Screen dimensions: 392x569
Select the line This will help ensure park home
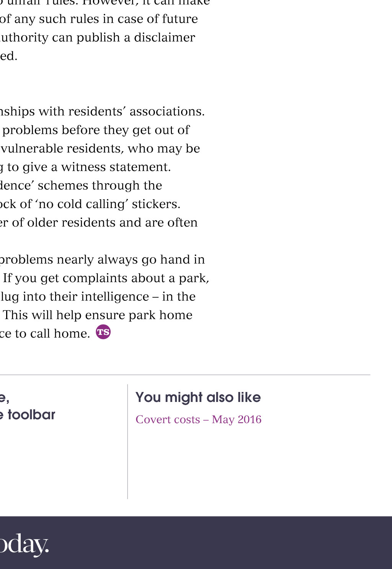pyautogui.click(x=98, y=315)
